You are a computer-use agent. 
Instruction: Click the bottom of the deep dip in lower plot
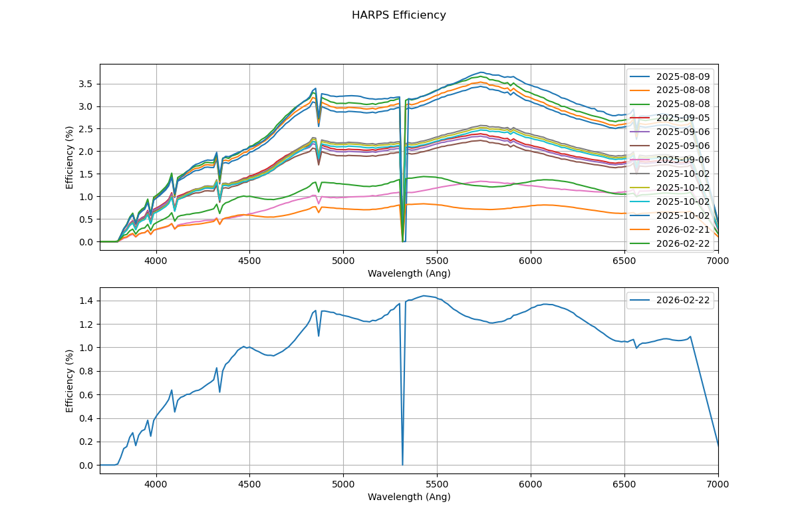click(x=402, y=464)
